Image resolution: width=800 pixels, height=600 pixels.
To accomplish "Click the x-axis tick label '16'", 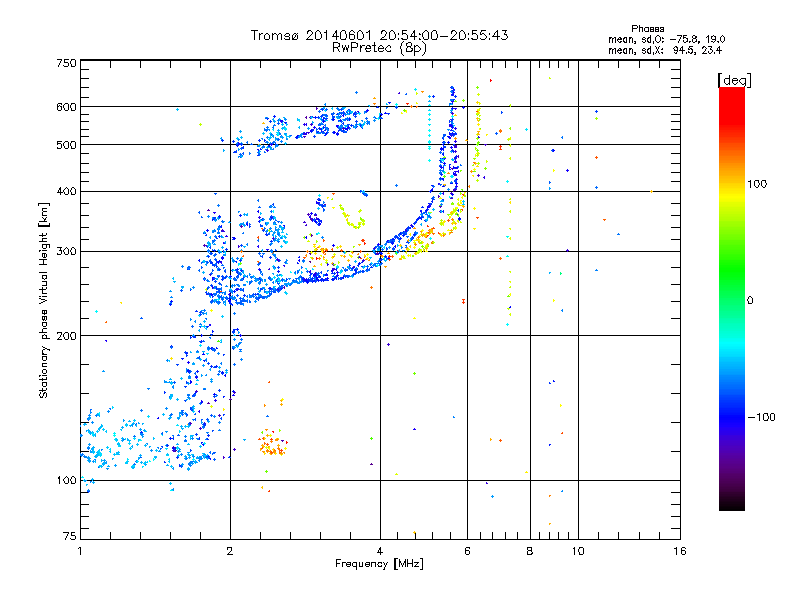I will click(680, 551).
